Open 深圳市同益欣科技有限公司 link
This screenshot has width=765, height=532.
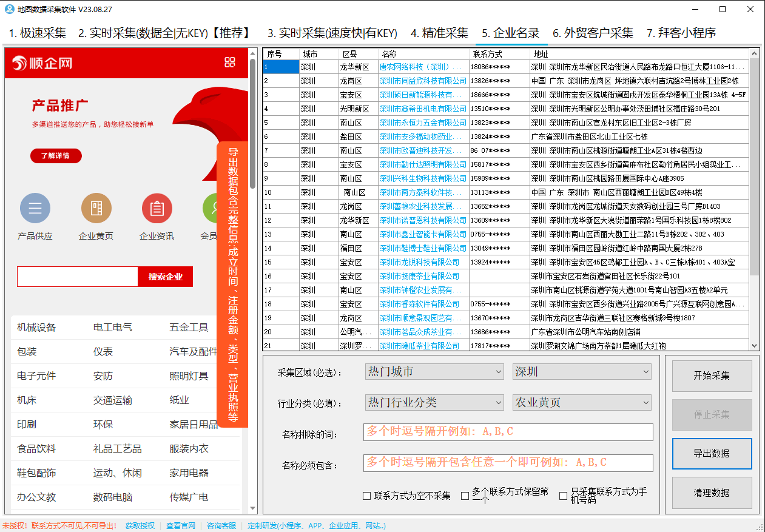423,81
